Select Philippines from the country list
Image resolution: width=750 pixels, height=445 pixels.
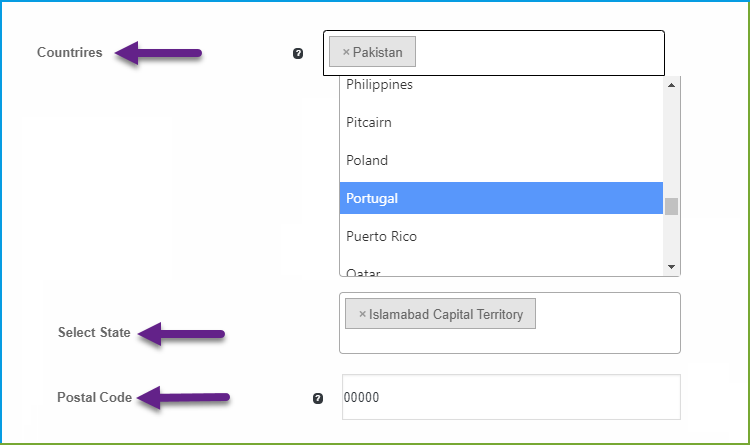(x=501, y=85)
